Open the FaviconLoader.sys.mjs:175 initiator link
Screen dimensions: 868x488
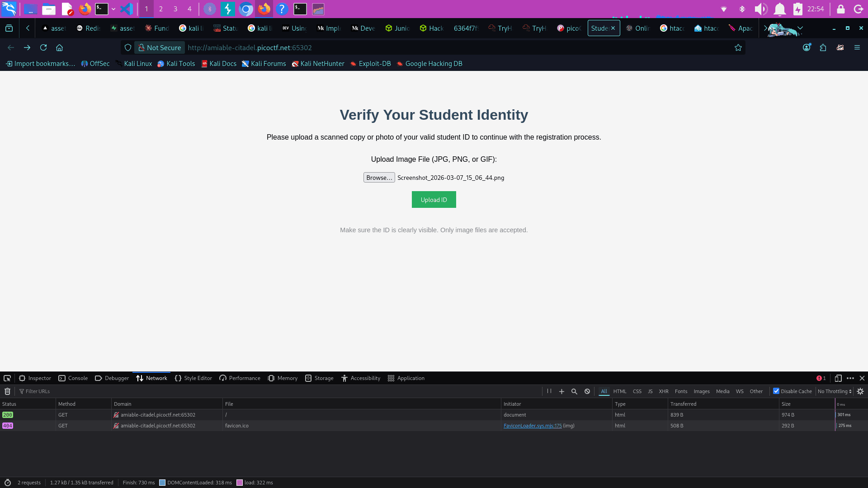pos(533,426)
